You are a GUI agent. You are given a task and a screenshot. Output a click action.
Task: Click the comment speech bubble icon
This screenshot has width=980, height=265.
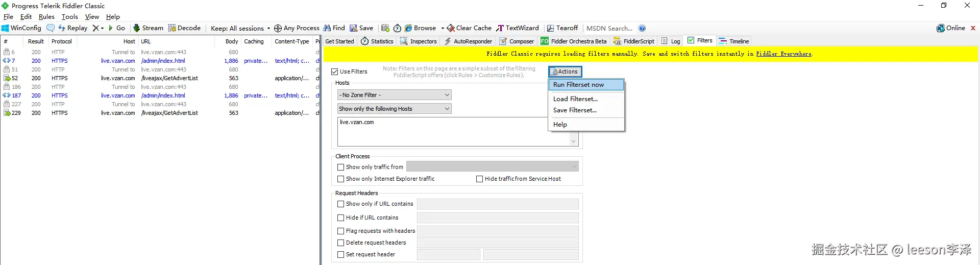(x=50, y=28)
